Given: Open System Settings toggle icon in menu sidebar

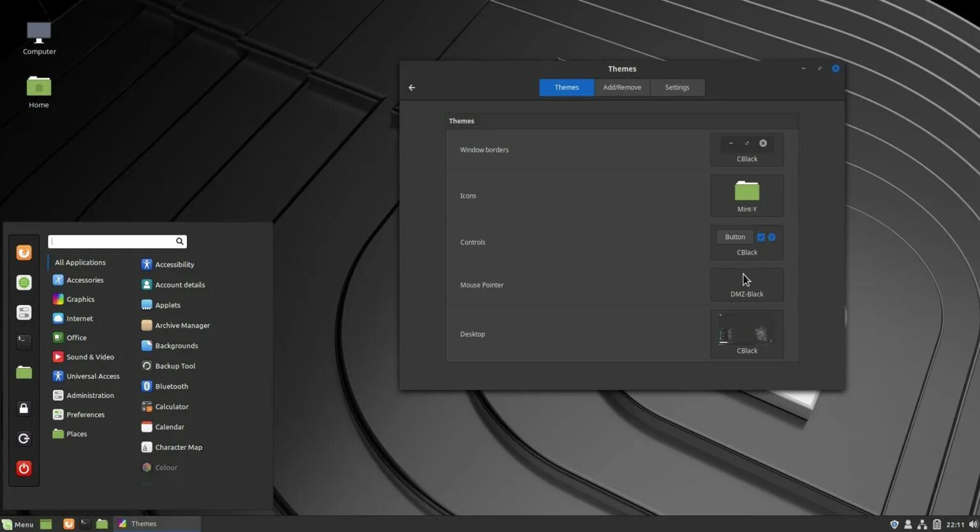Looking at the screenshot, I should tap(24, 313).
